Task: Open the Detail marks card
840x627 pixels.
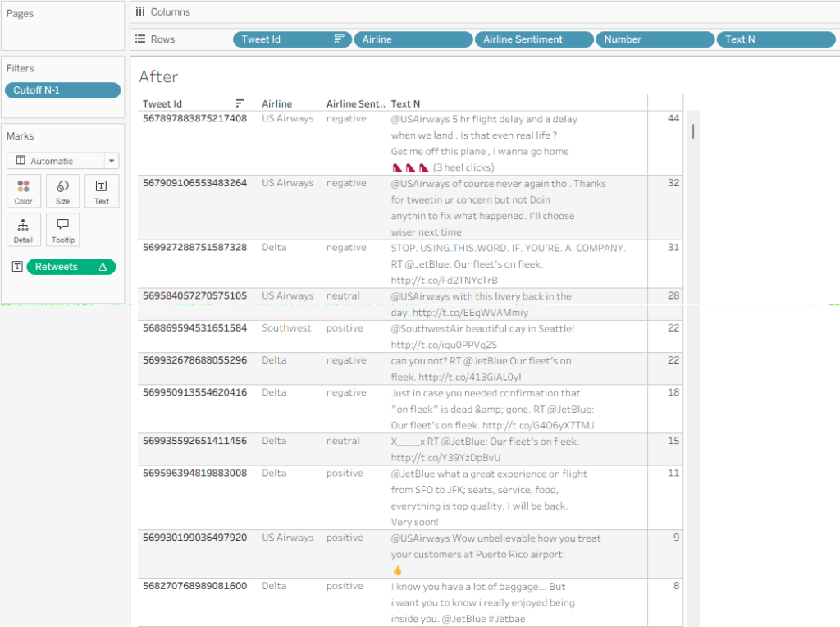Action: [x=23, y=230]
